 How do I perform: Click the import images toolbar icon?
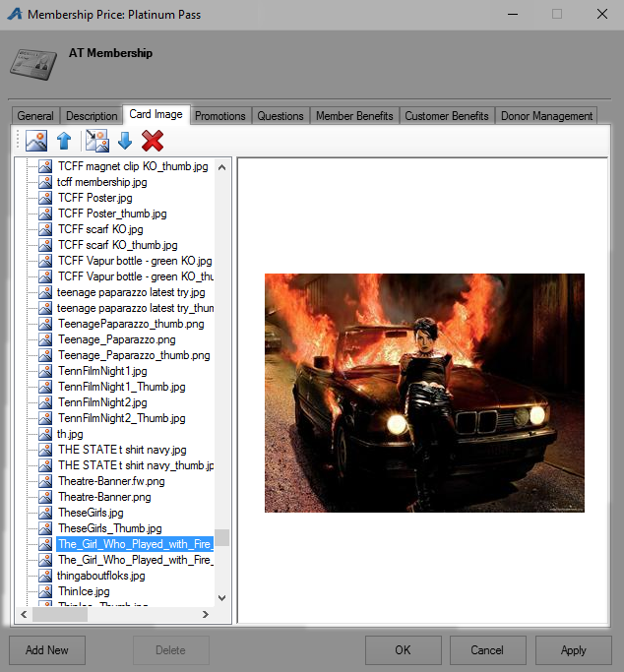97,141
